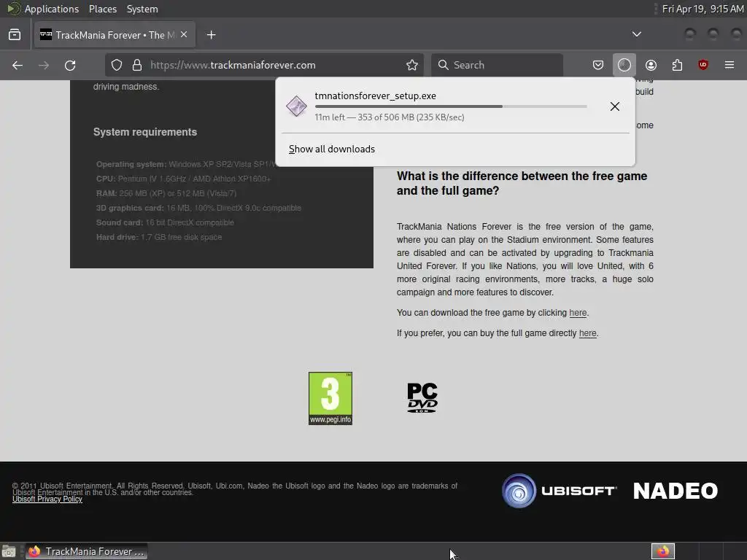Open the Firefox application menu
The image size is (747, 560).
click(729, 65)
